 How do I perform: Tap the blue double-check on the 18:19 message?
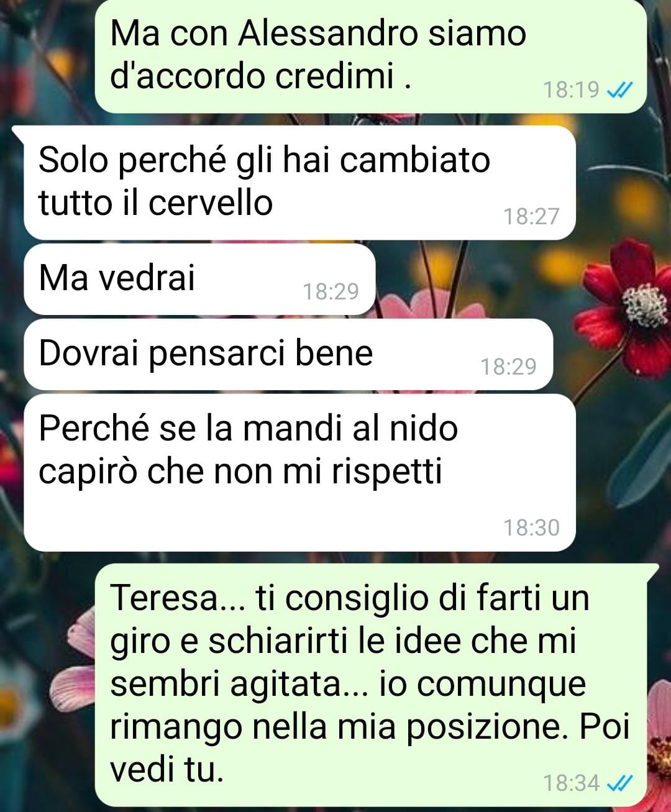(x=619, y=91)
